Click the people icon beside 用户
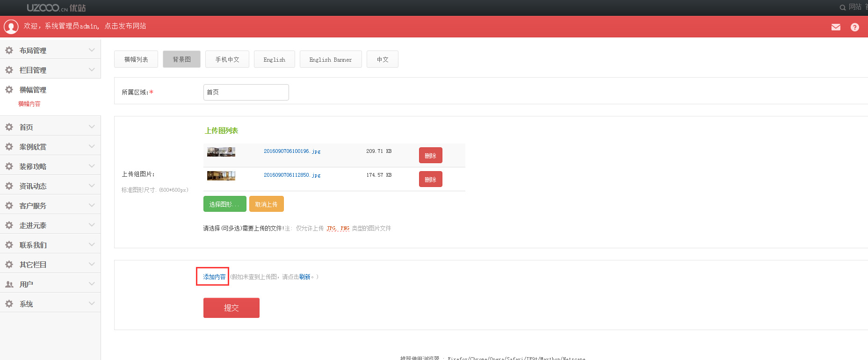 click(9, 284)
